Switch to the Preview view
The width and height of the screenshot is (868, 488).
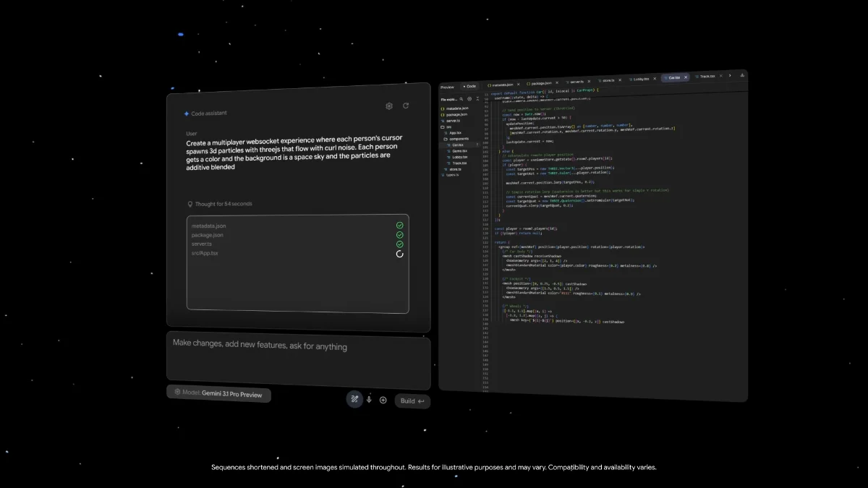coord(447,87)
